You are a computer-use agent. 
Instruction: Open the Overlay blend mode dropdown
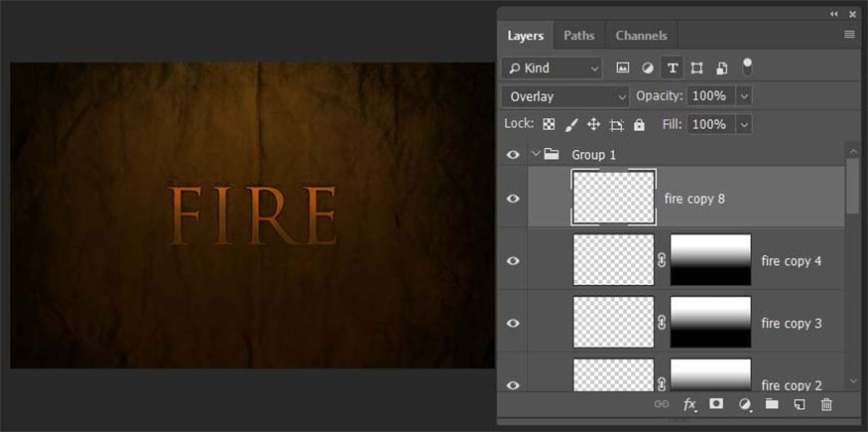[565, 96]
